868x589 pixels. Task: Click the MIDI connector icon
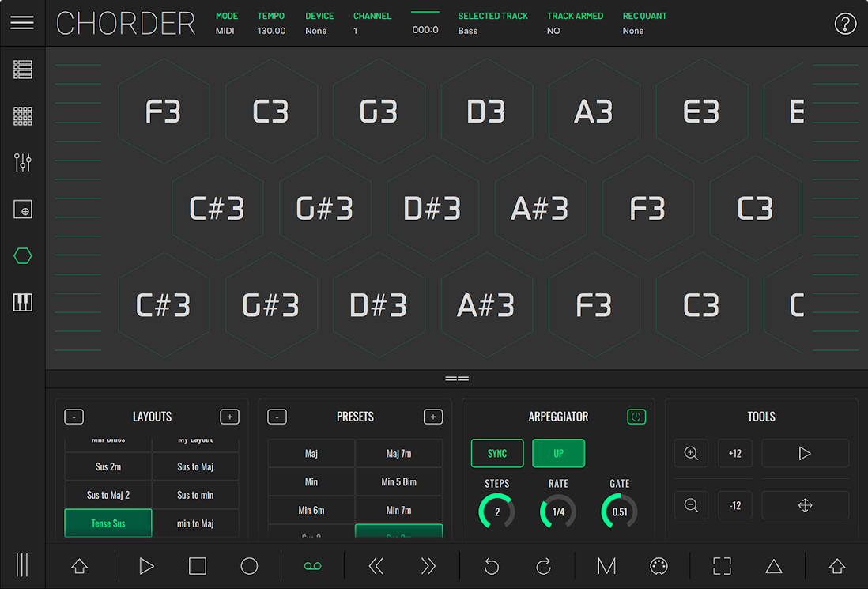[x=658, y=566]
